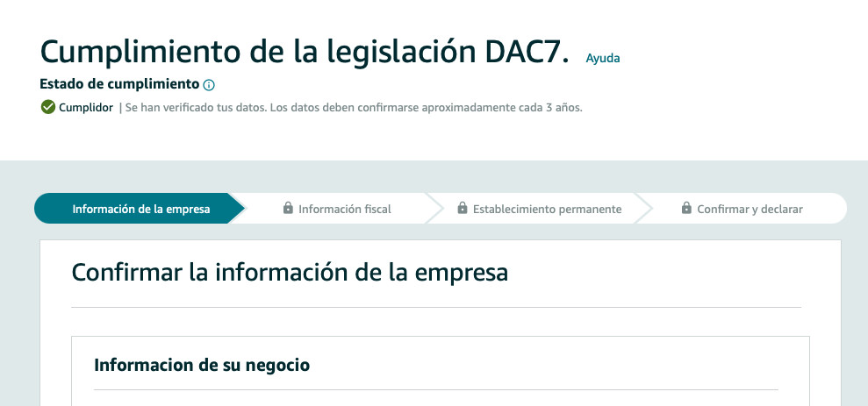Click the Estado de cumplimiento heading
Viewport: 868px width, 406px height.
(x=119, y=84)
